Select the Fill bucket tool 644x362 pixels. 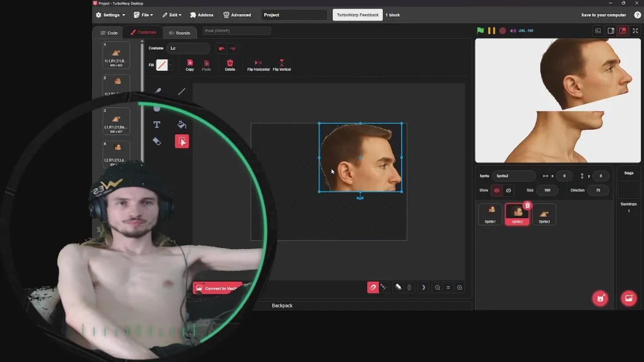pyautogui.click(x=182, y=125)
